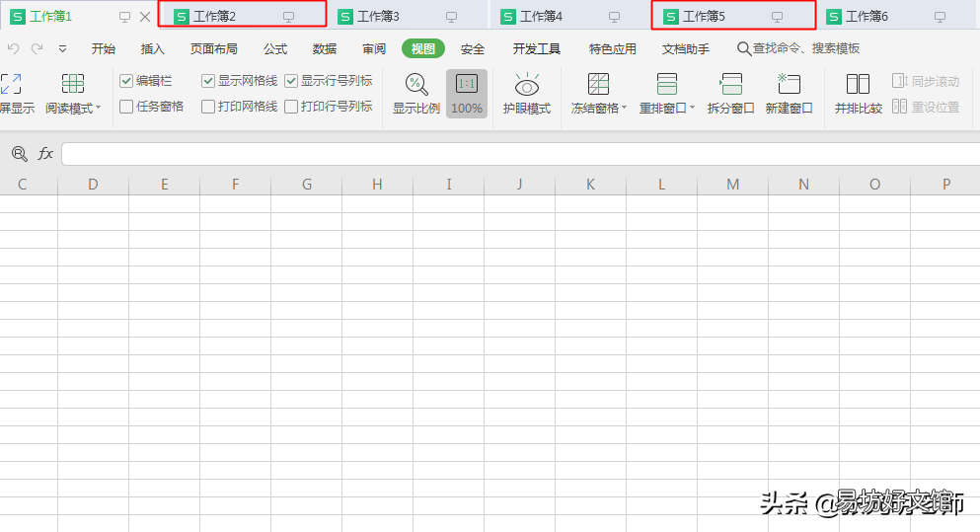Select column F header
980x532 pixels.
click(x=235, y=185)
